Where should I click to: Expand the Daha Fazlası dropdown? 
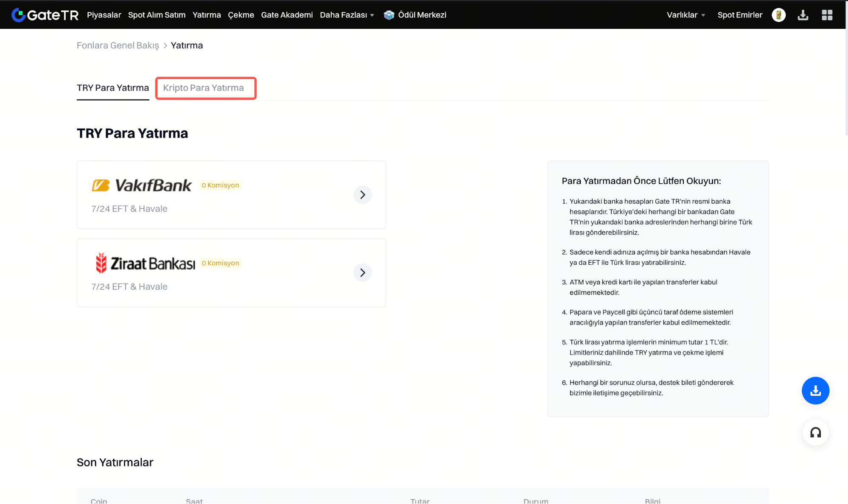[347, 15]
